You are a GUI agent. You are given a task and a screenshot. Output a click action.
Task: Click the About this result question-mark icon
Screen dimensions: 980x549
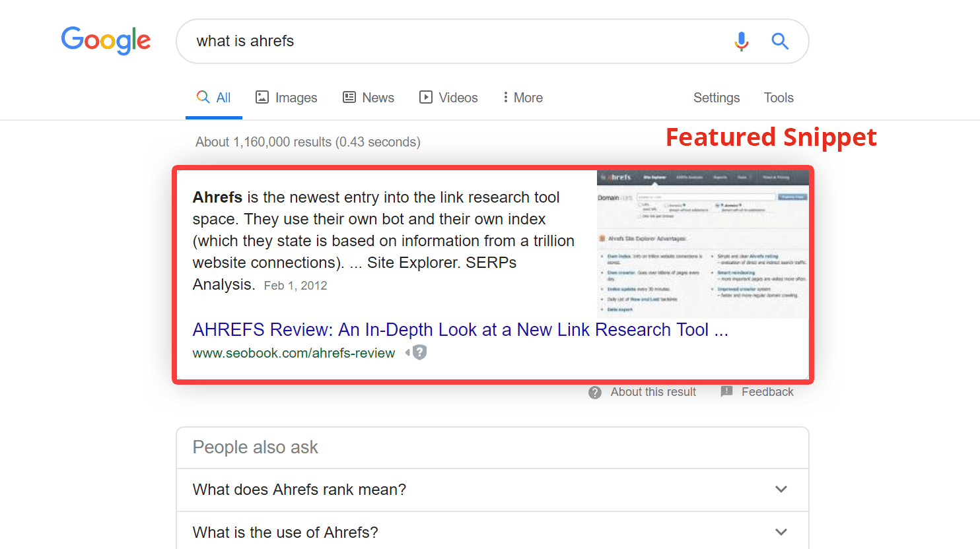click(595, 393)
